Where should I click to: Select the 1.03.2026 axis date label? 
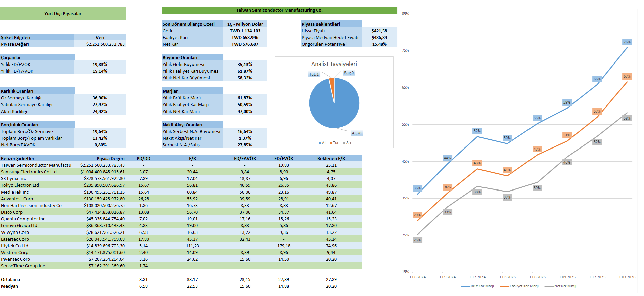[x=627, y=277]
